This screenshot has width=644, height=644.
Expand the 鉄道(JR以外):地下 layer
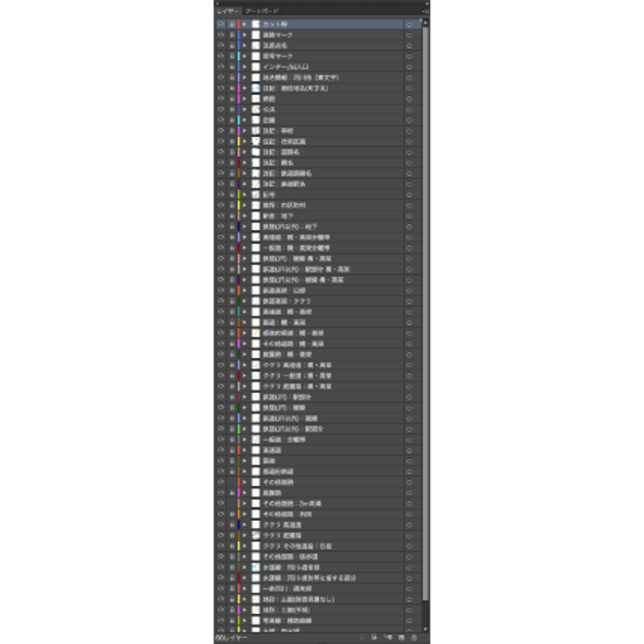pos(245,227)
